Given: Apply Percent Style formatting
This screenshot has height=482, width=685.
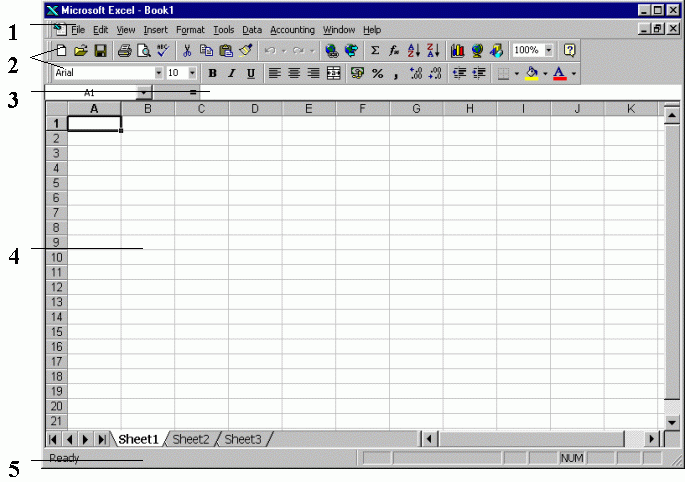Looking at the screenshot, I should [x=377, y=73].
